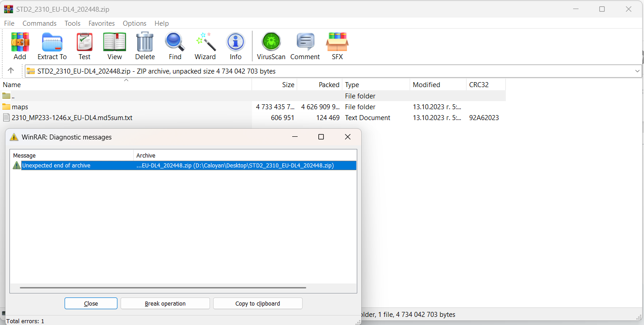Click the 124 469 packed value
The width and height of the screenshot is (644, 325).
pyautogui.click(x=328, y=118)
